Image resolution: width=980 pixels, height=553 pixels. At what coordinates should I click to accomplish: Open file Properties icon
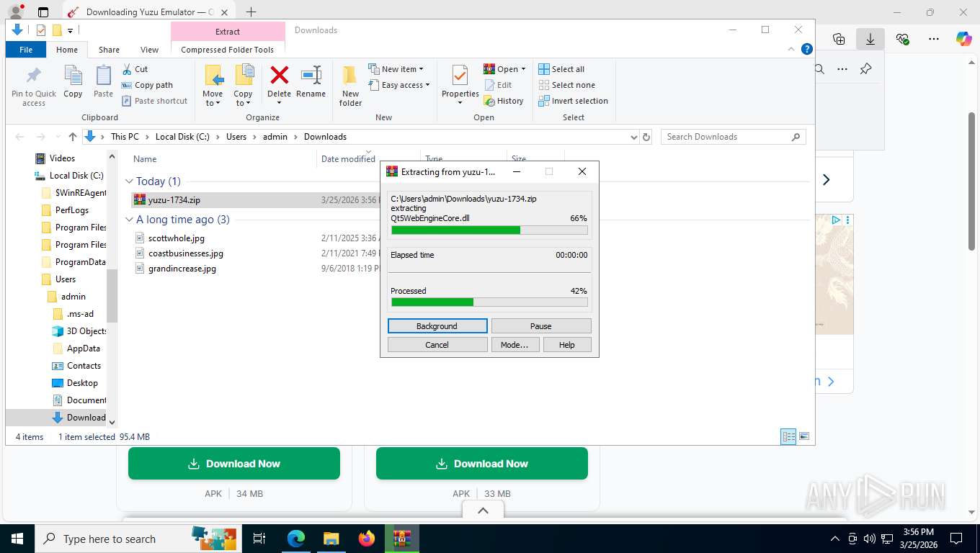point(460,76)
